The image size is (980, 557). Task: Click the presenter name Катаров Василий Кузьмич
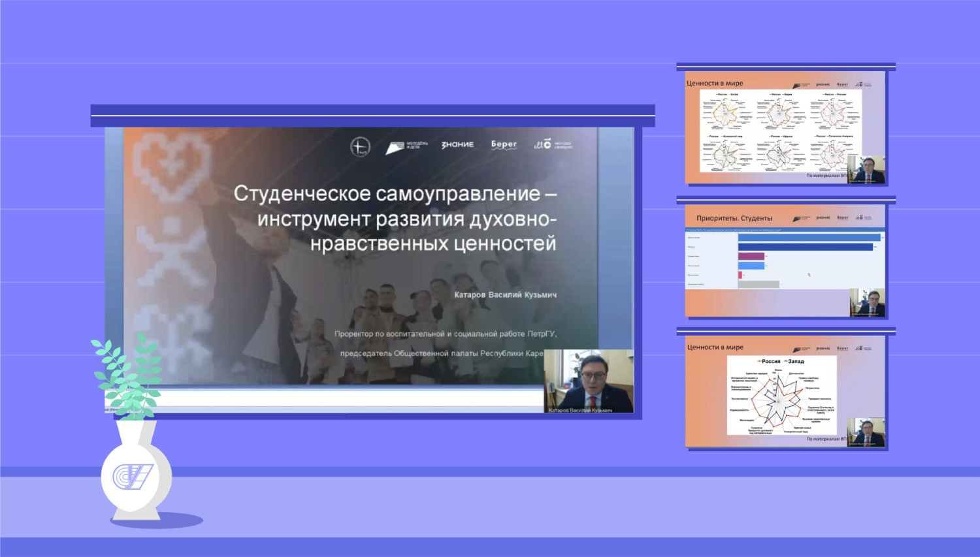pos(505,295)
